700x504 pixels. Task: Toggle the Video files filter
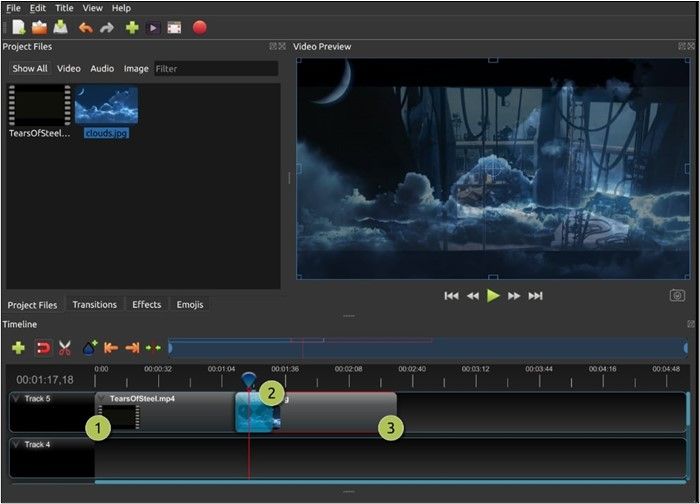(68, 69)
